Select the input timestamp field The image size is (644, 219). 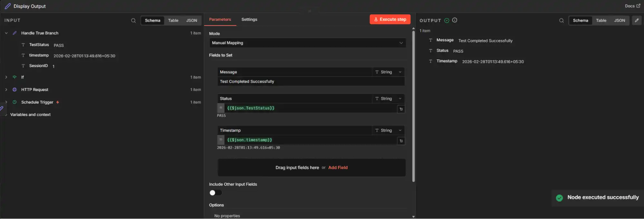coord(39,55)
